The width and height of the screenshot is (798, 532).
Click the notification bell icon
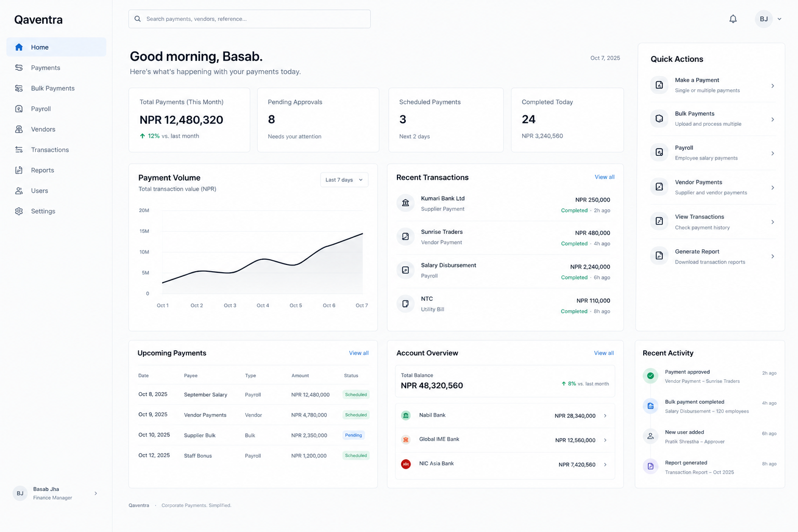click(x=733, y=19)
